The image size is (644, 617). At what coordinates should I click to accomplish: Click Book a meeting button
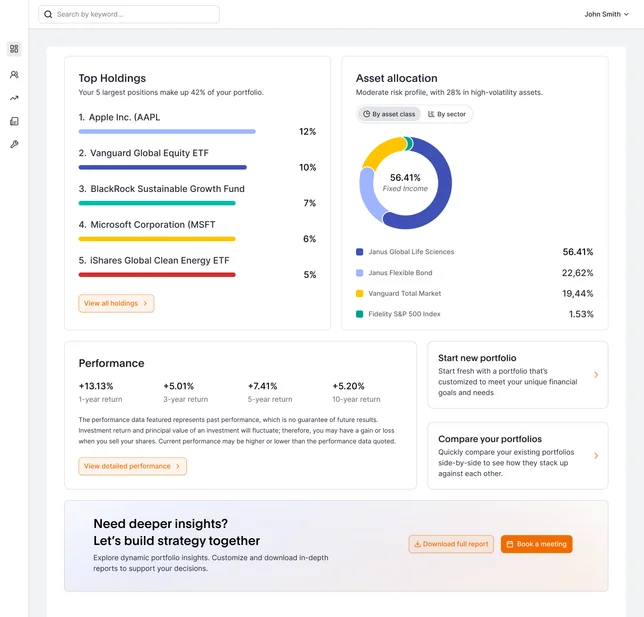click(x=536, y=544)
